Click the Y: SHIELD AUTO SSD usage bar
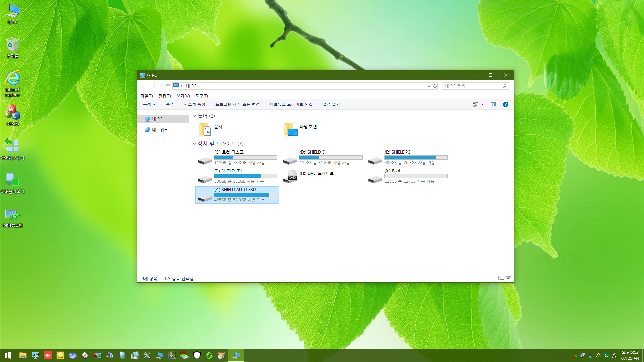 (246, 195)
